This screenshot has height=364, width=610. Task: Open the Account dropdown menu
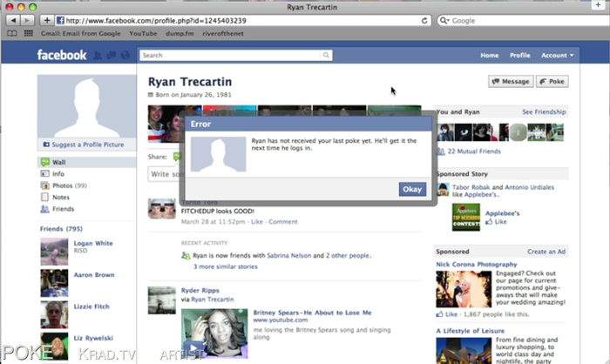(x=557, y=55)
